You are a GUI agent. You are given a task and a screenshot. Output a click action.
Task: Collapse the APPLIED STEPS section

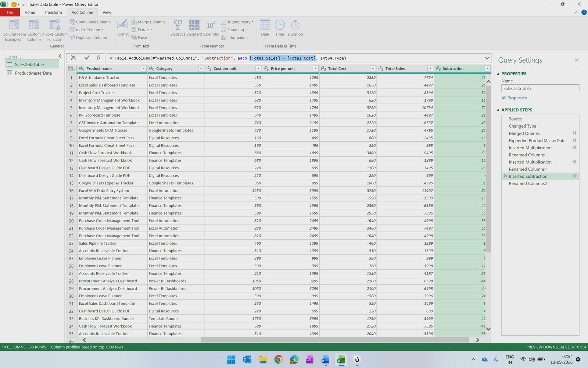pos(498,110)
